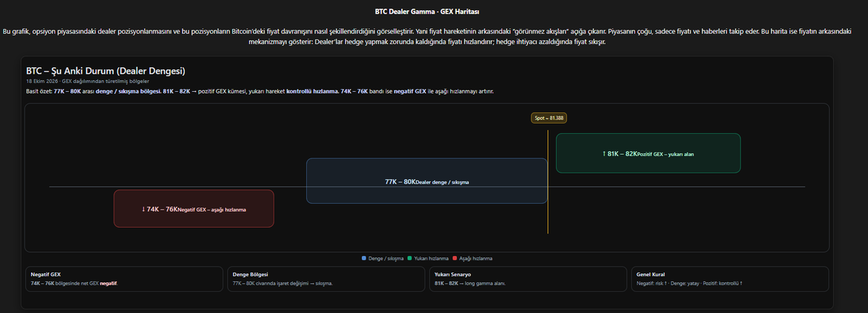Click the Denge / sıkışma legend label
The width and height of the screenshot is (868, 313).
(386, 258)
